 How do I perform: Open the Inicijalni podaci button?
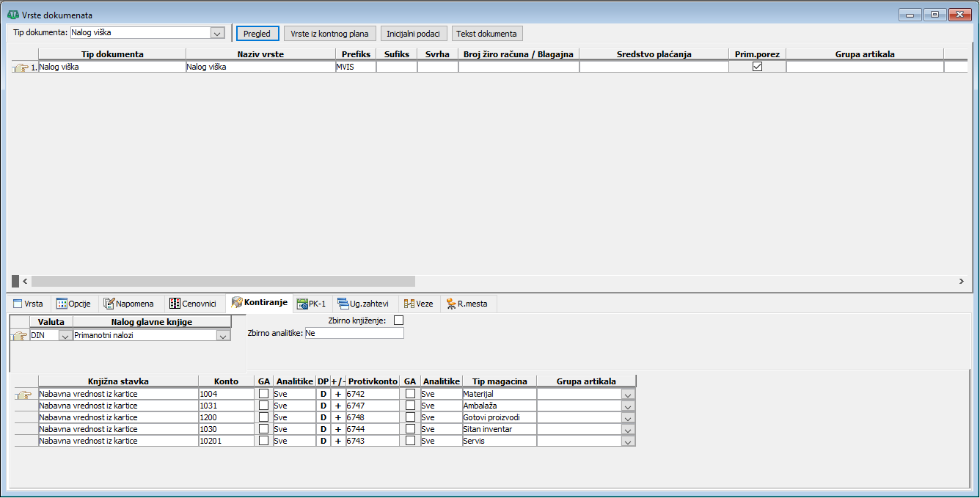[413, 34]
